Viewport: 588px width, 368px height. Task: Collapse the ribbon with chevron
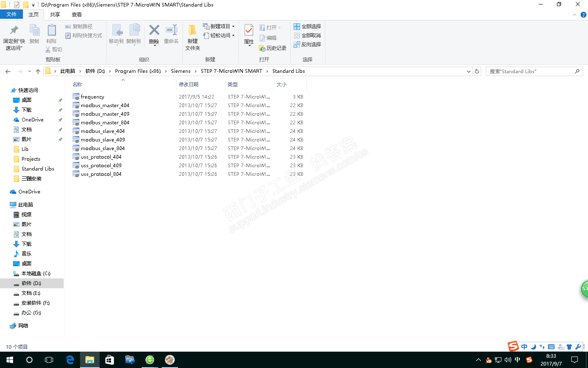pos(575,15)
